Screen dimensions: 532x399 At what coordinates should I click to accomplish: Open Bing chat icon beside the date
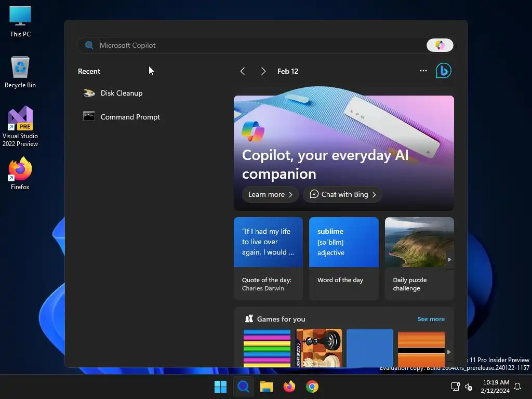[x=444, y=71]
